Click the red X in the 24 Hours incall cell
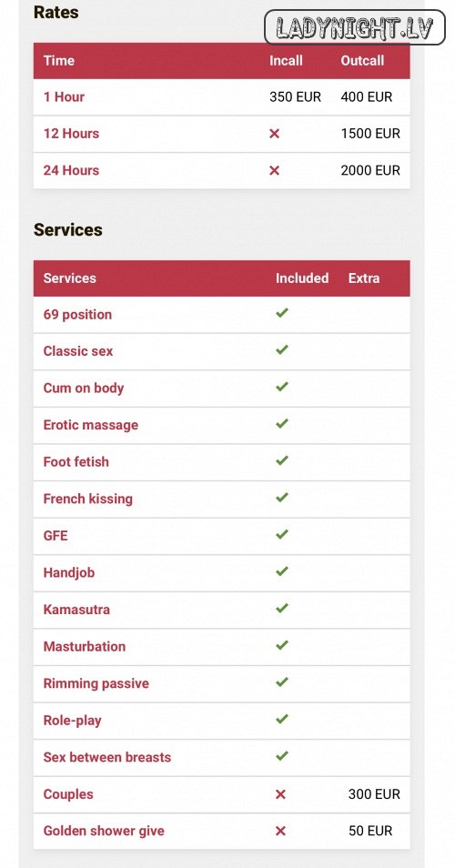This screenshot has height=868, width=455. coord(274,170)
